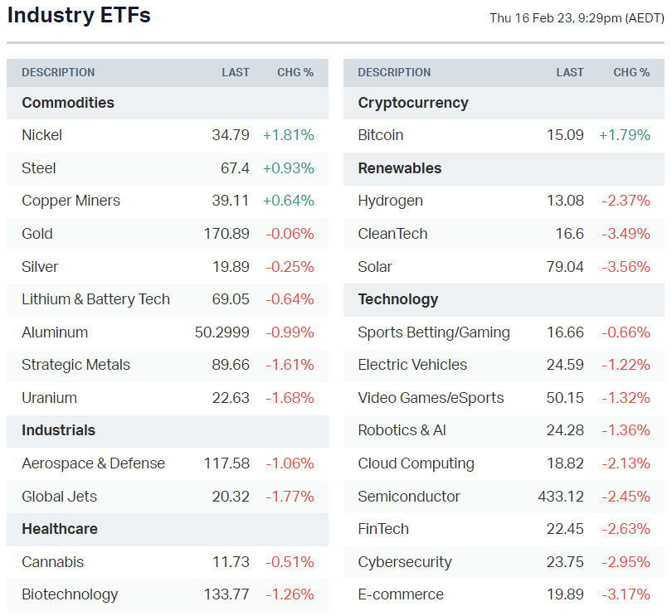Click Gold's last price 170.89

tap(226, 234)
